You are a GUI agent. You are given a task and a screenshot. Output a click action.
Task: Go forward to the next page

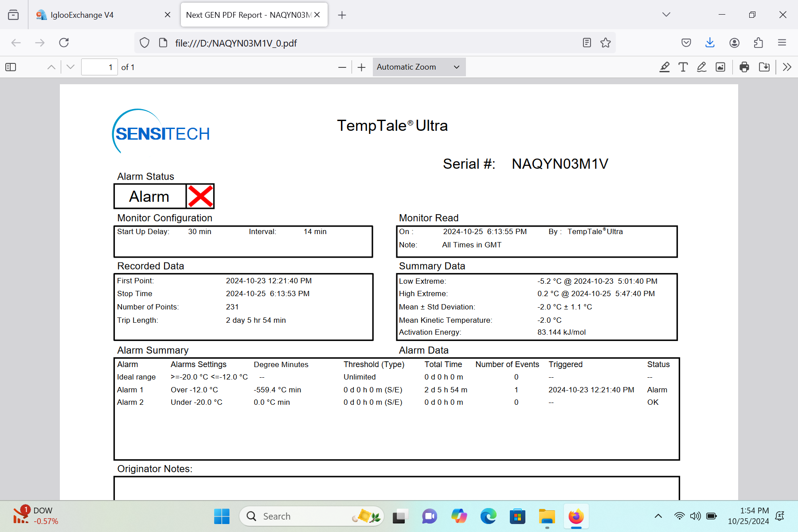[40, 43]
